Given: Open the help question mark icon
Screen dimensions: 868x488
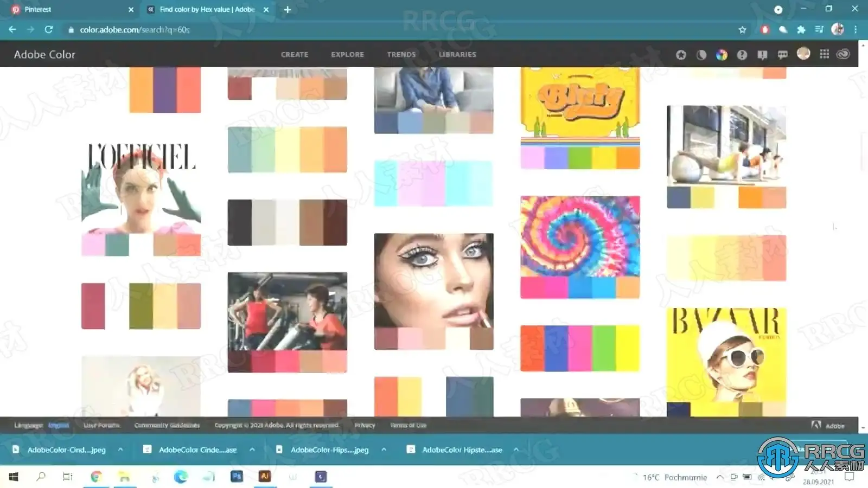Looking at the screenshot, I should (742, 55).
